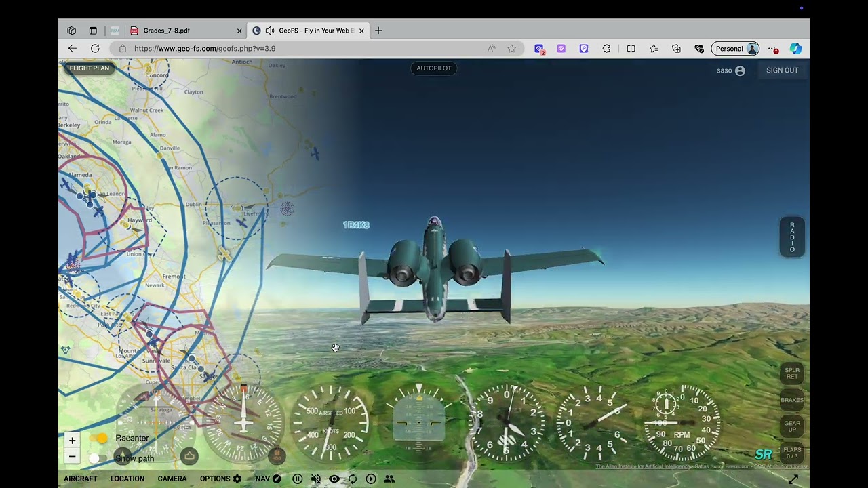This screenshot has width=868, height=488.
Task: Reset the flight with the circular arrows icon
Action: tap(353, 479)
